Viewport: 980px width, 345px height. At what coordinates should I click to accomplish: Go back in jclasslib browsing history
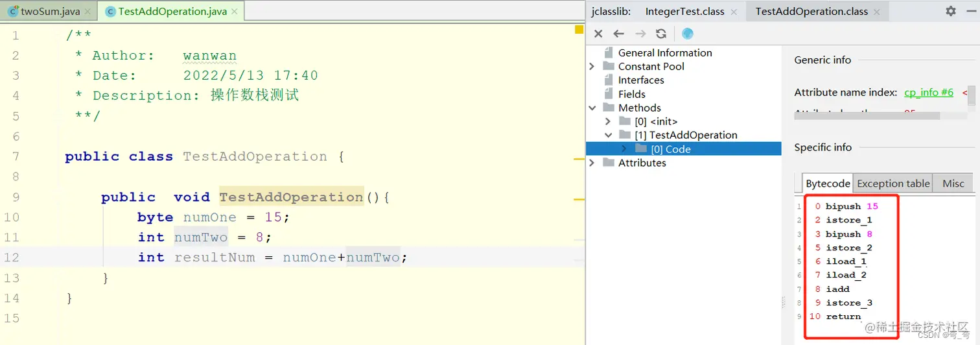click(x=619, y=34)
